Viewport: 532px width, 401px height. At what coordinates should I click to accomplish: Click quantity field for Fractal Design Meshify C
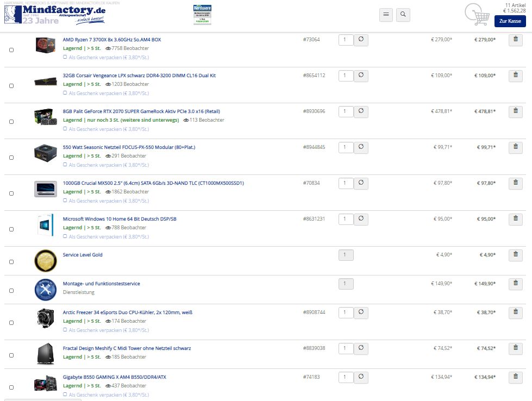tap(346, 348)
